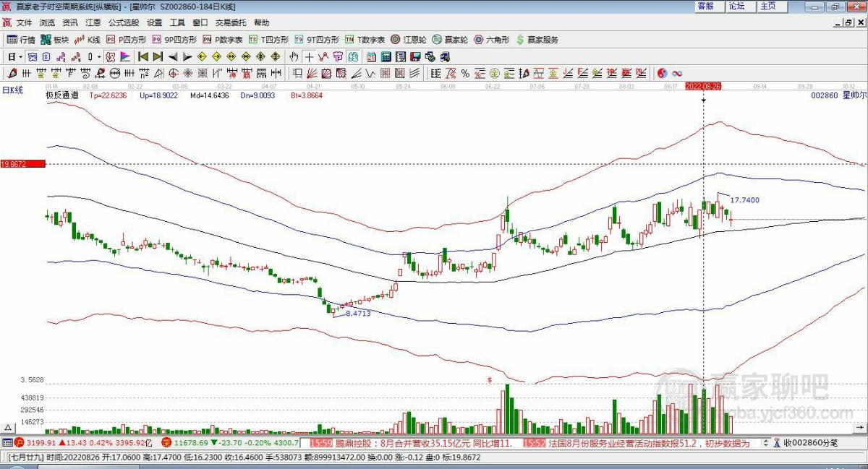Image resolution: width=868 pixels, height=469 pixels.
Task: Click the 19.8672 red price axis marker
Action: click(22, 165)
